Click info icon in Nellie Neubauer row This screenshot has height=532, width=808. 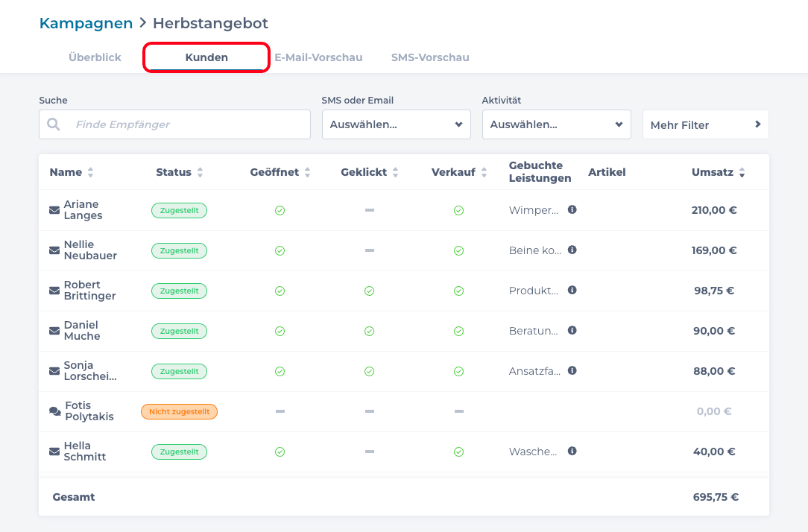[572, 250]
